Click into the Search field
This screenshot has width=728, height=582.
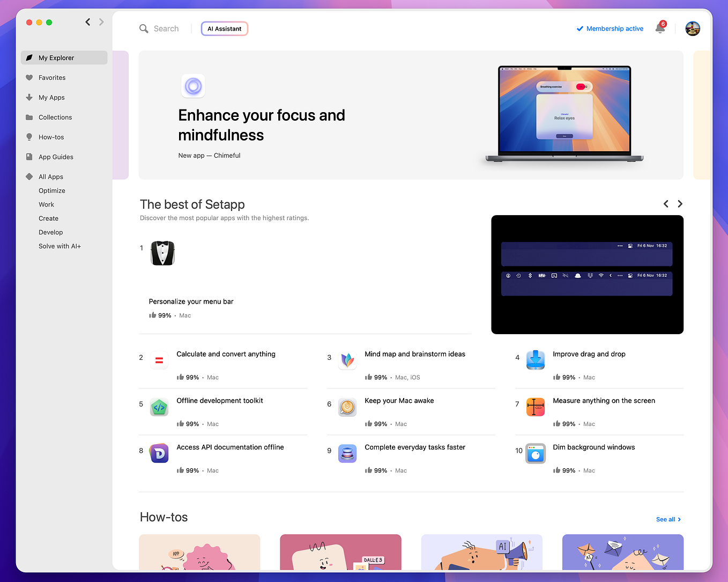(x=166, y=29)
